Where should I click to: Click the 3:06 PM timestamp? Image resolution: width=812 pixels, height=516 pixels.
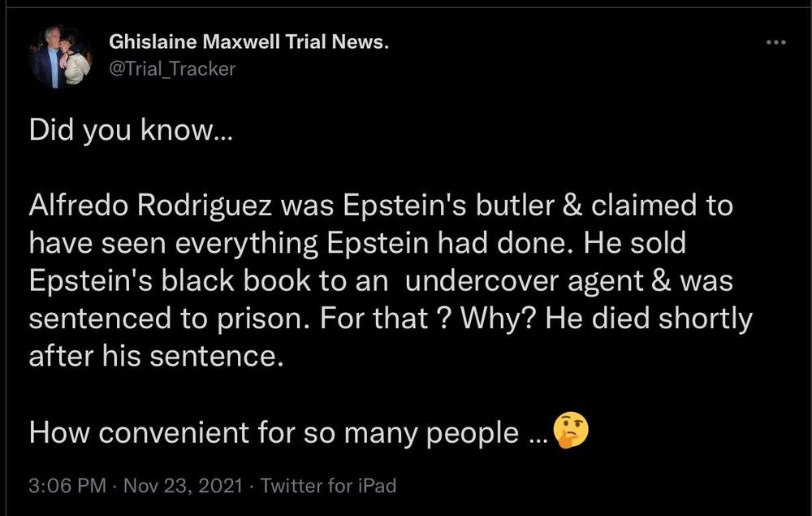click(67, 486)
